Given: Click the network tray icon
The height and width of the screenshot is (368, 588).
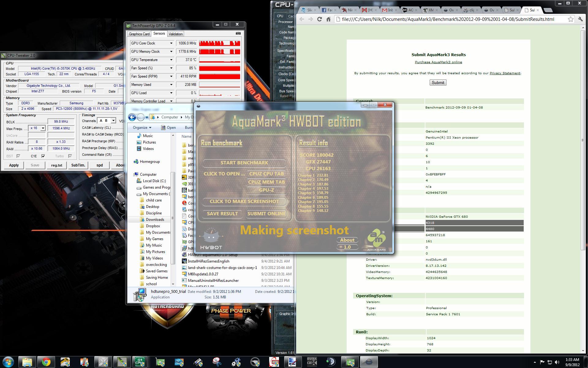Looking at the screenshot, I should (x=550, y=362).
